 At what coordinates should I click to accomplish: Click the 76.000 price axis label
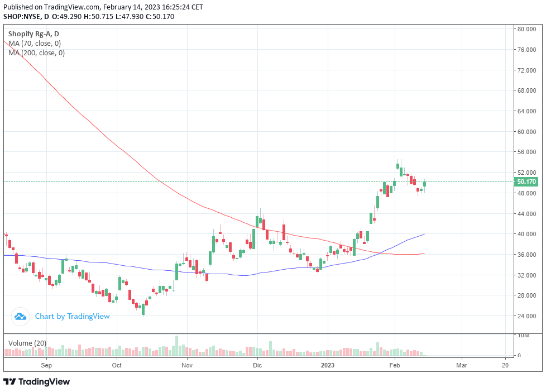pos(526,50)
